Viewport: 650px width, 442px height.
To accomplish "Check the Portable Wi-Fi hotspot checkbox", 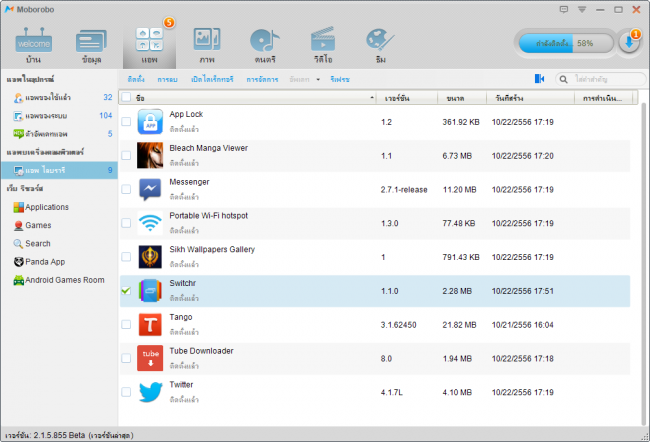I will [126, 223].
